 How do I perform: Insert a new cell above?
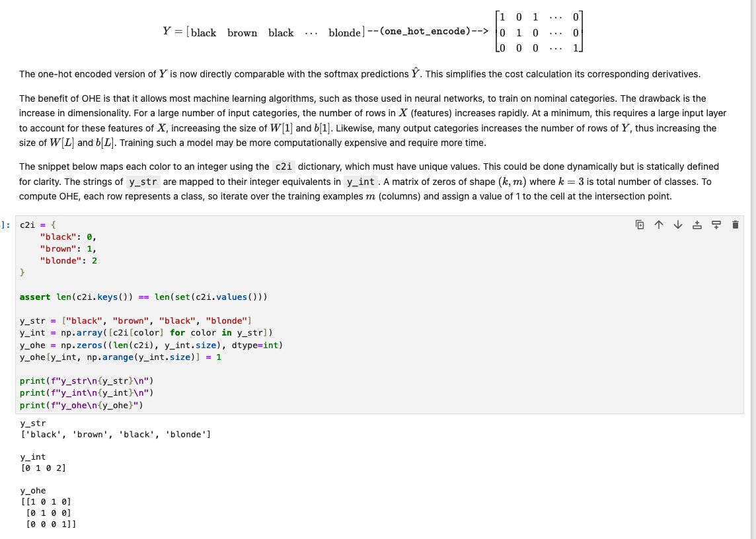[696, 225]
